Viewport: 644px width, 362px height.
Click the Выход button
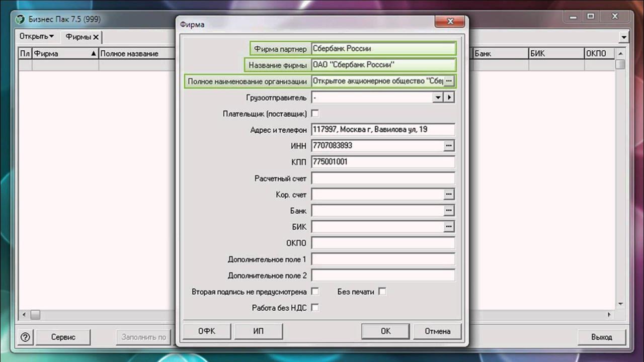click(x=602, y=337)
